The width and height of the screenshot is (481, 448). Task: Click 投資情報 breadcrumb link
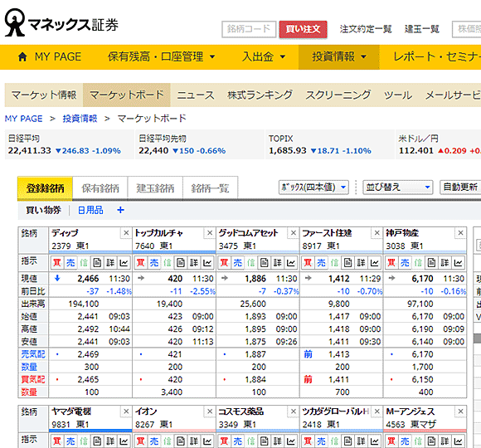coord(80,119)
